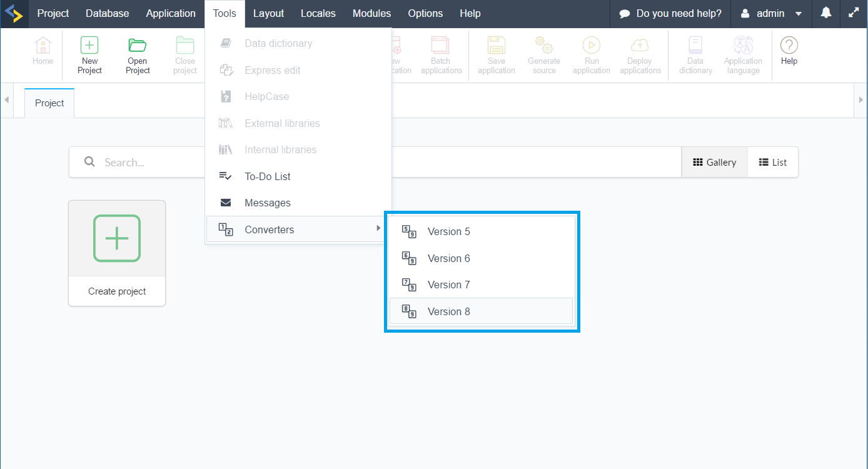
Task: Click the 'Do you need help?' button
Action: (670, 13)
